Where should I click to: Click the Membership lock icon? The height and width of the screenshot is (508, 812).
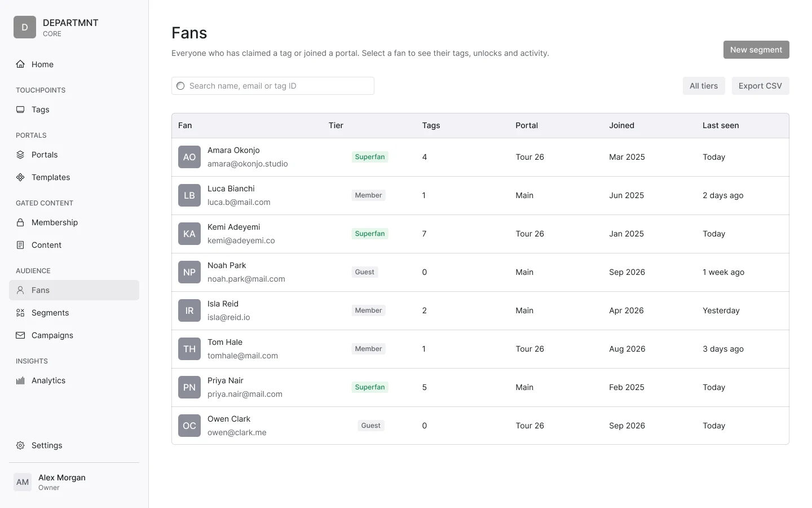click(20, 222)
